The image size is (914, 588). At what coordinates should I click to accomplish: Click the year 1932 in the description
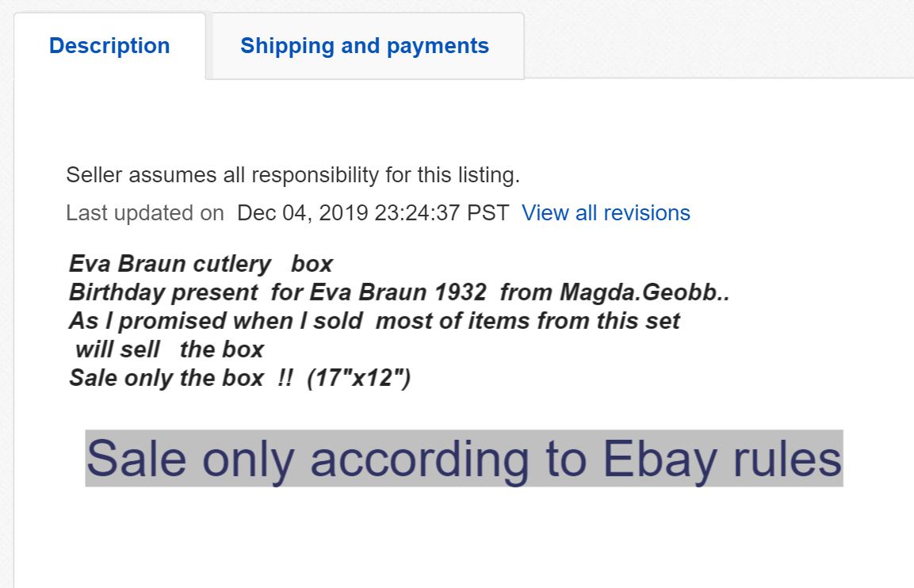coord(461,292)
